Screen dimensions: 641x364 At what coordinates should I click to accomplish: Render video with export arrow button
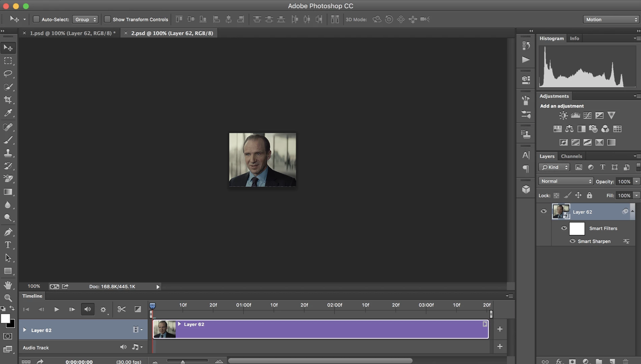[x=40, y=362]
